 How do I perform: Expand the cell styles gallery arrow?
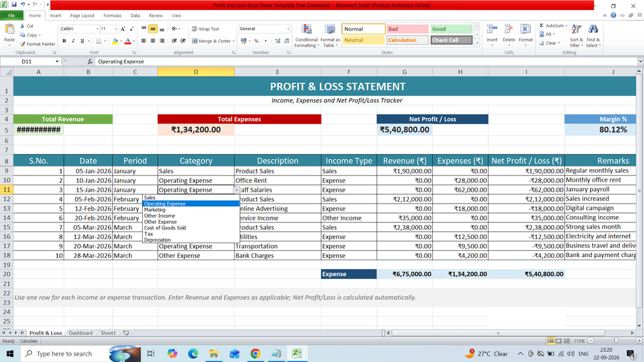pyautogui.click(x=477, y=43)
